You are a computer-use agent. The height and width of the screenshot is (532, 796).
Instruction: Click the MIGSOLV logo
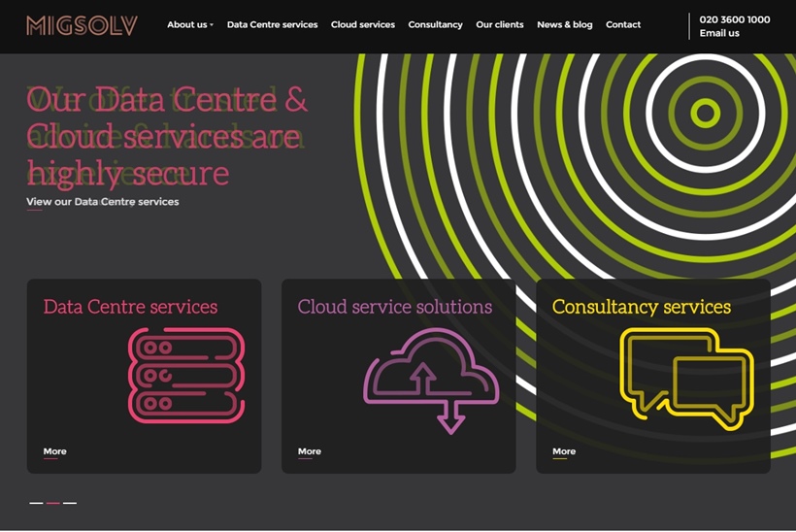[x=82, y=25]
